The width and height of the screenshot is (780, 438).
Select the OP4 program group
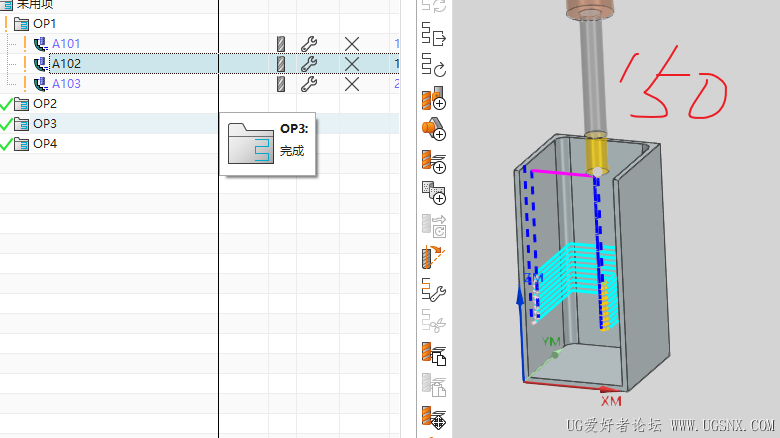pyautogui.click(x=45, y=144)
